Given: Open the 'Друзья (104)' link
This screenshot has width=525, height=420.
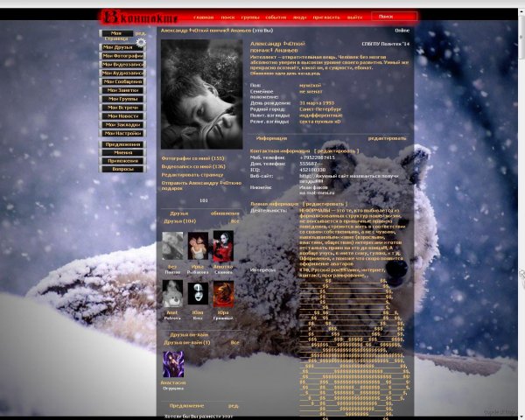Looking at the screenshot, I should click(179, 221).
